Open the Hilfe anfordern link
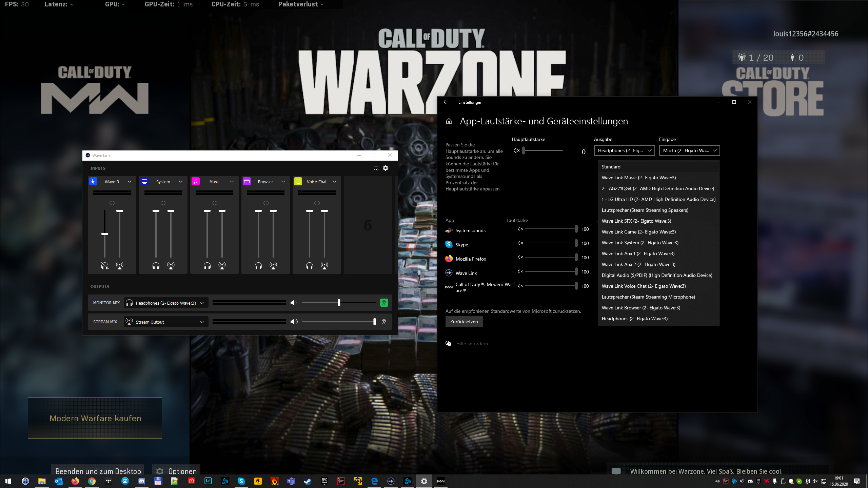 pyautogui.click(x=472, y=344)
